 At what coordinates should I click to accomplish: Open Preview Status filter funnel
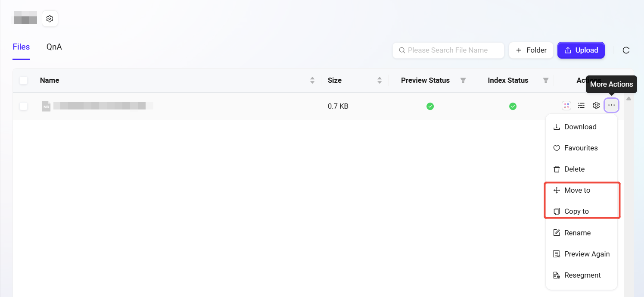[463, 81]
